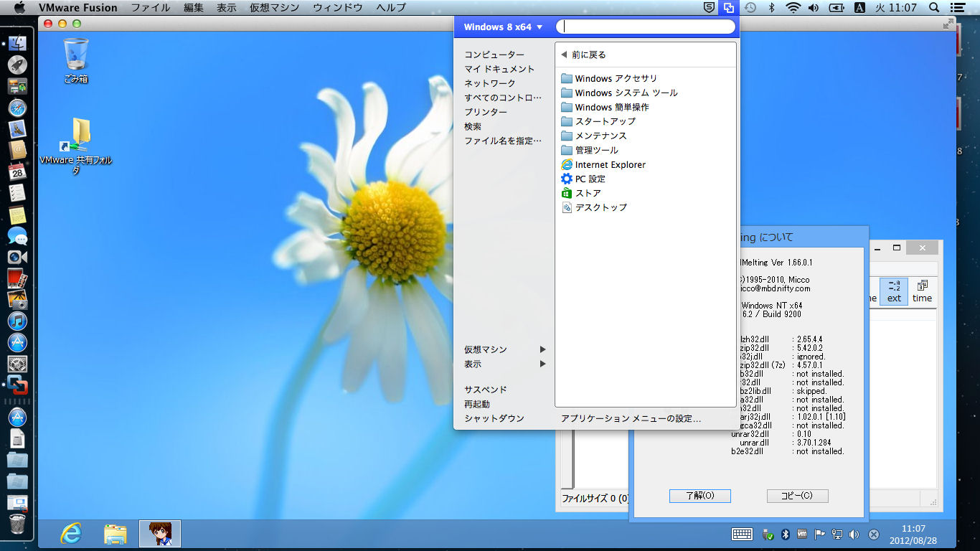980x551 pixels.
Task: Select ネットワーク in the application menu
Action: click(490, 83)
